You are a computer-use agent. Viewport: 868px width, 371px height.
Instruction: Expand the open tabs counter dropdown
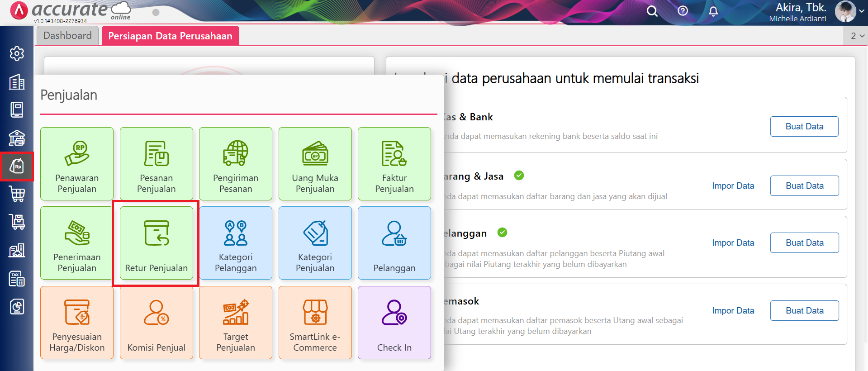[x=857, y=36]
